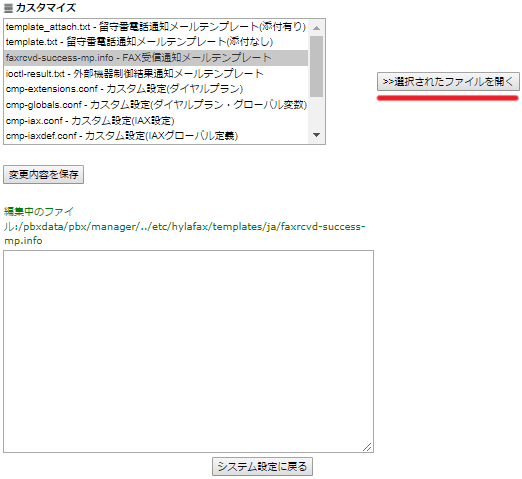Viewport: 522px width, 479px height.
Task: Click inside the file editing text area
Action: click(x=188, y=351)
